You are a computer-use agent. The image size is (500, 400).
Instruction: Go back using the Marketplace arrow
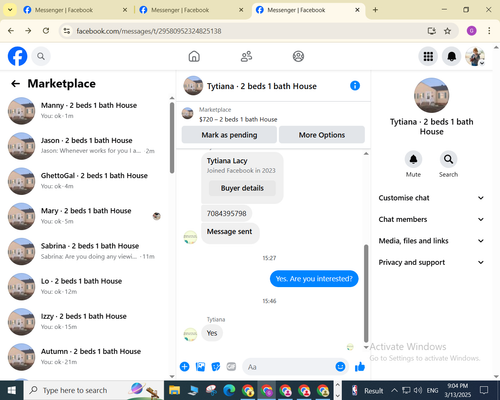coord(15,83)
